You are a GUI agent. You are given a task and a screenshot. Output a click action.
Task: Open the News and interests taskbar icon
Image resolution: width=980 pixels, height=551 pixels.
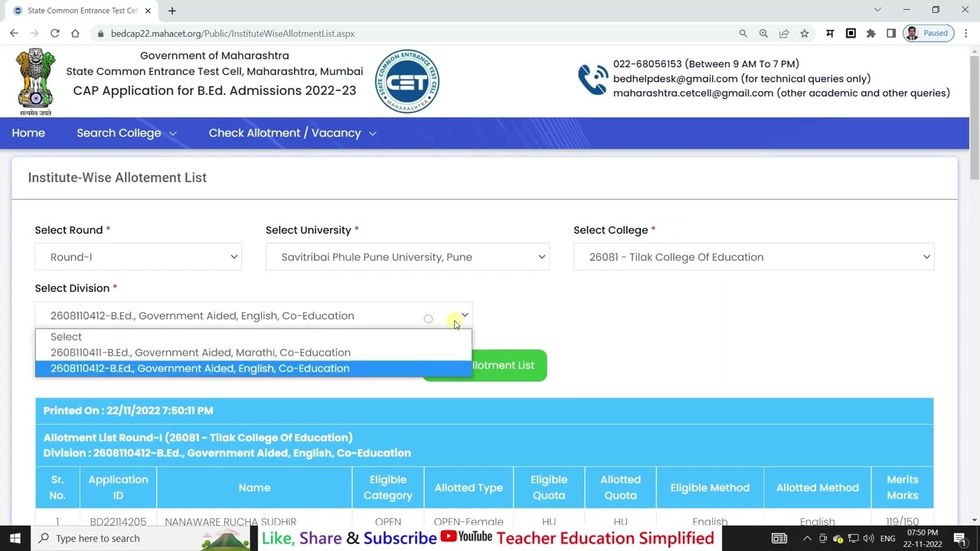pyautogui.click(x=779, y=539)
